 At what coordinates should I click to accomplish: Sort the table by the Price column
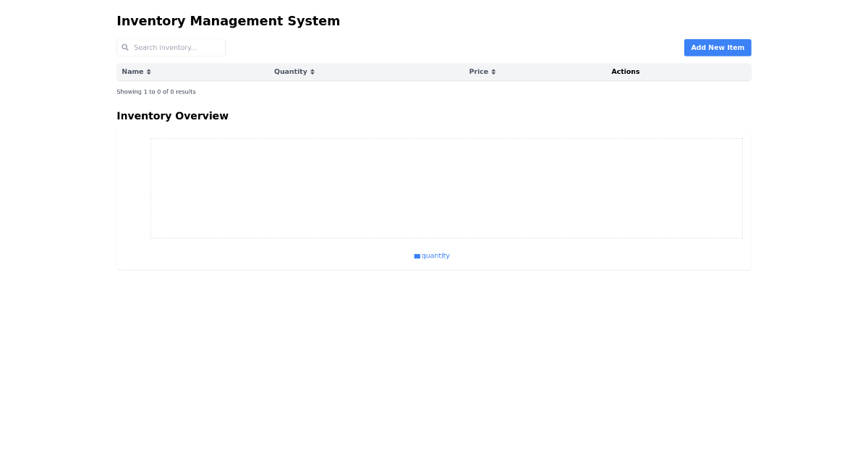coord(480,72)
